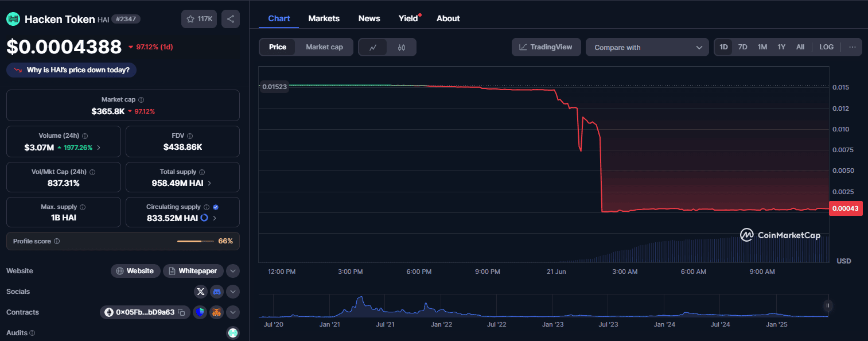Set chart range to 1D

click(724, 47)
